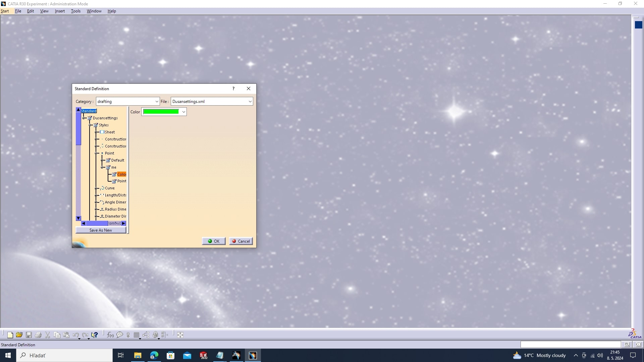644x362 pixels.
Task: Open SolidWorks 2022 from the taskbar
Action: pyautogui.click(x=204, y=355)
